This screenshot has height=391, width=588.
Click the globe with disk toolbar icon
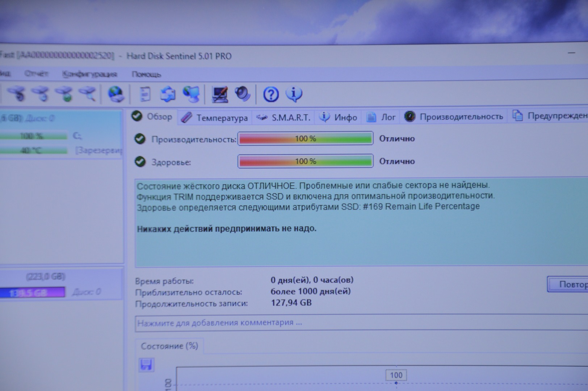tap(116, 94)
